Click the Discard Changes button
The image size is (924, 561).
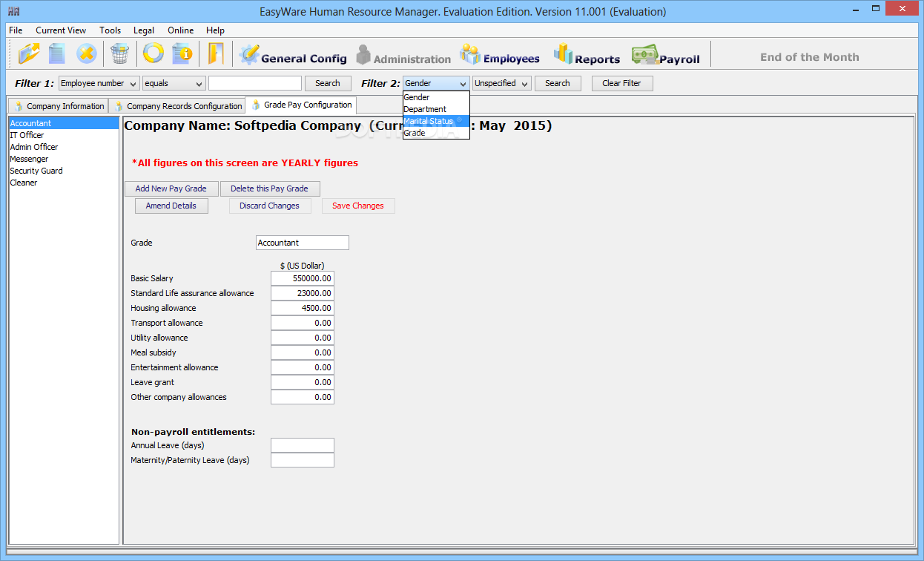(x=269, y=206)
